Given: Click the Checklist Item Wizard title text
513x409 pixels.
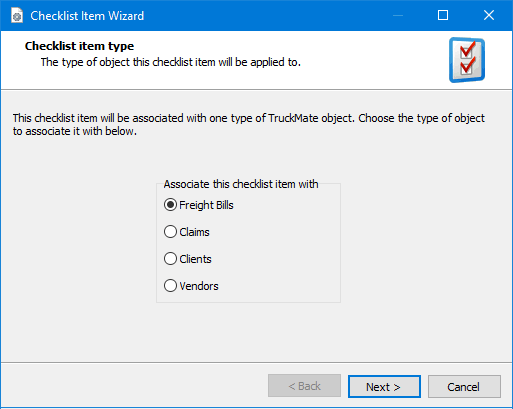Looking at the screenshot, I should (87, 16).
